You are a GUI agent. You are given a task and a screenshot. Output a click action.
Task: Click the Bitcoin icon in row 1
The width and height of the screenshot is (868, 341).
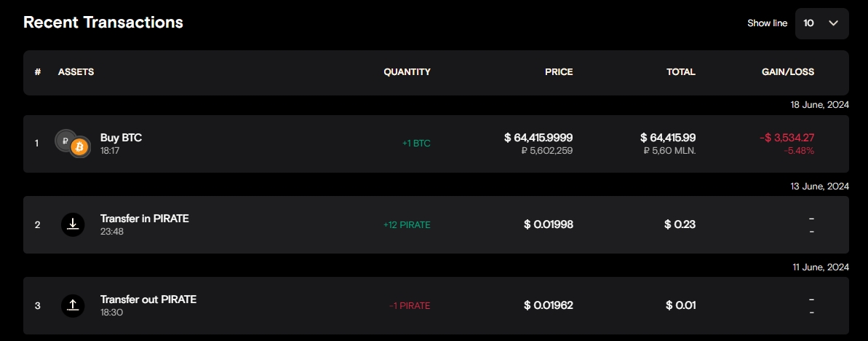pyautogui.click(x=79, y=148)
